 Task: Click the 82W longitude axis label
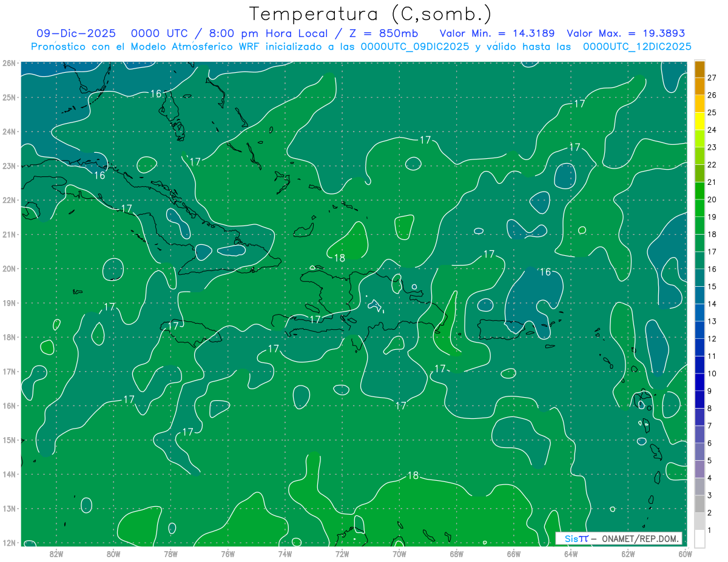[x=56, y=553]
